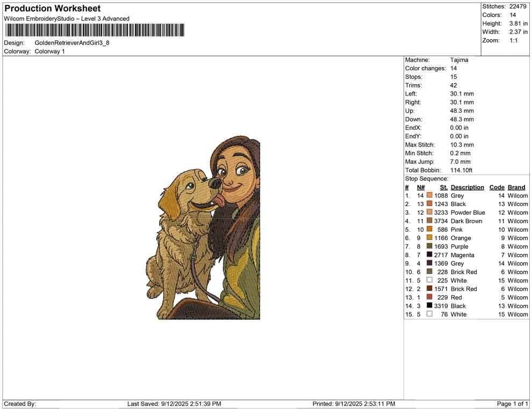Click the Stitches count 22479
The image size is (532, 409).
(x=517, y=6)
